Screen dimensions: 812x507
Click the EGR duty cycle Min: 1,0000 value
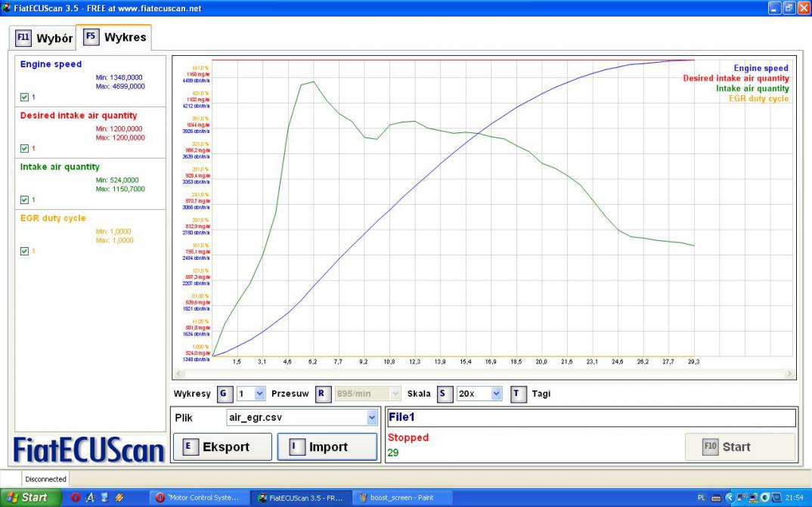point(113,231)
